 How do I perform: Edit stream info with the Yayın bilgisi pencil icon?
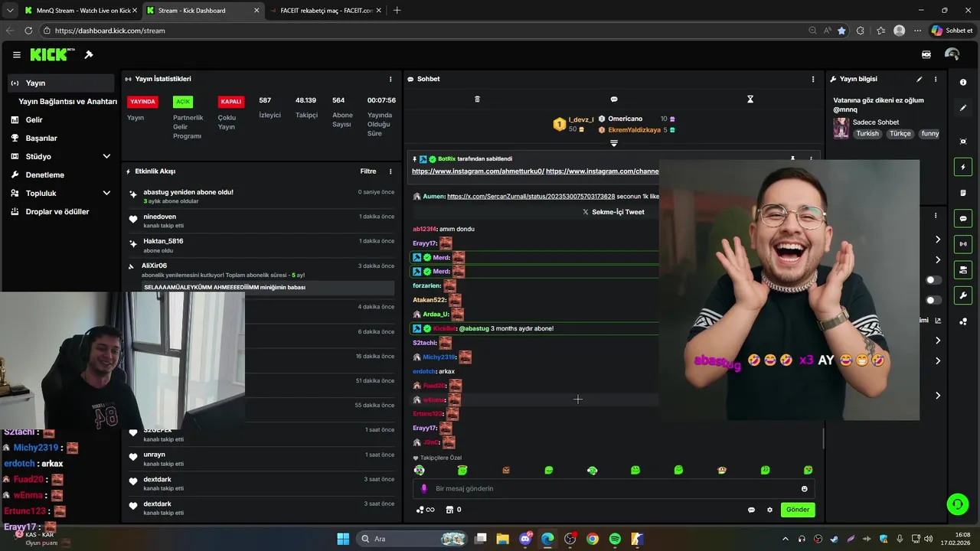pyautogui.click(x=920, y=79)
